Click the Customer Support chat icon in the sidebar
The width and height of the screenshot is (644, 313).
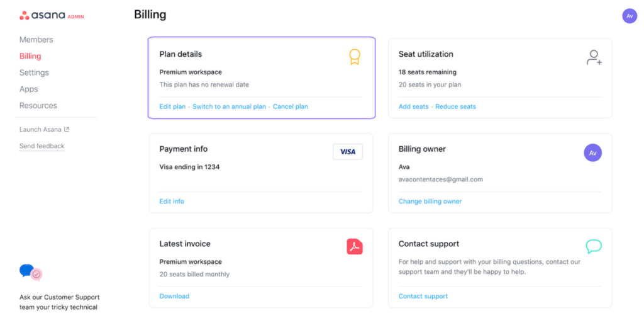[31, 272]
